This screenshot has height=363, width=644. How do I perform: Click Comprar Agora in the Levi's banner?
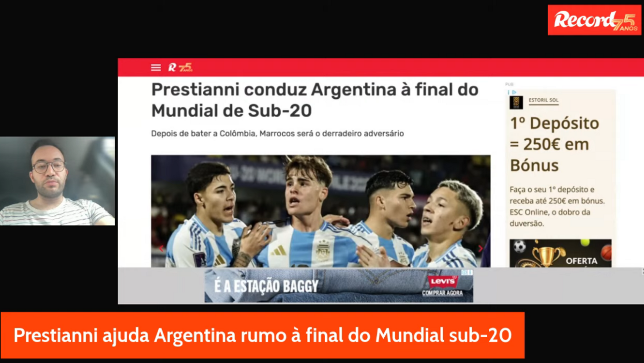(x=442, y=293)
